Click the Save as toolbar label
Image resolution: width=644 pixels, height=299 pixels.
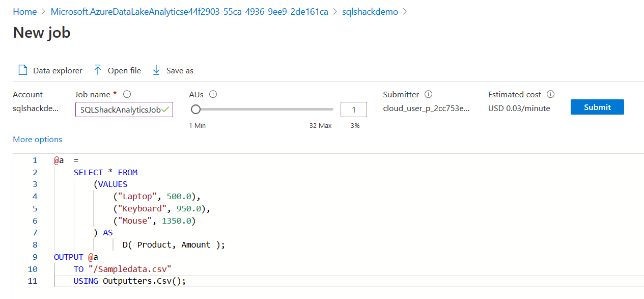coord(180,71)
